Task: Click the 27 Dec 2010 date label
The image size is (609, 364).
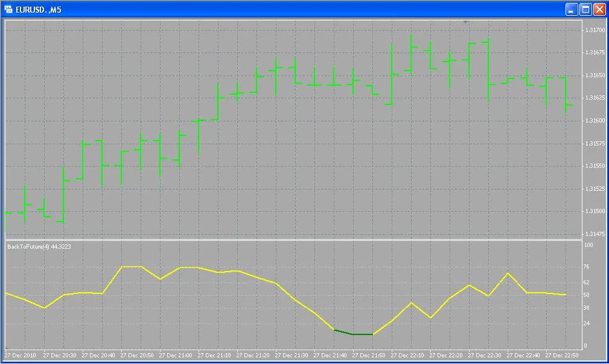Action: (21, 356)
